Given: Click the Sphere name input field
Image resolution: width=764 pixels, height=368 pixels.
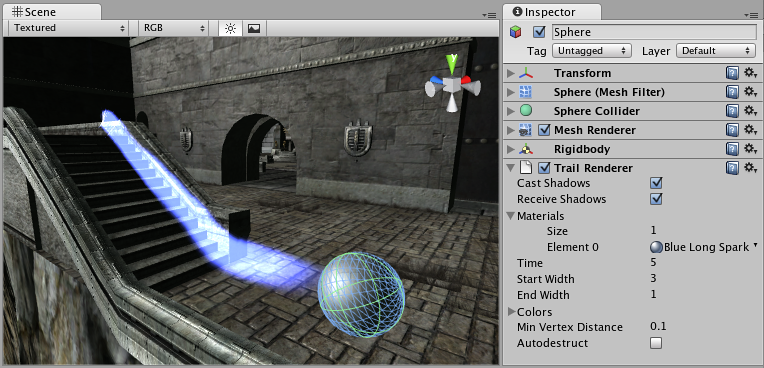Looking at the screenshot, I should pyautogui.click(x=654, y=32).
